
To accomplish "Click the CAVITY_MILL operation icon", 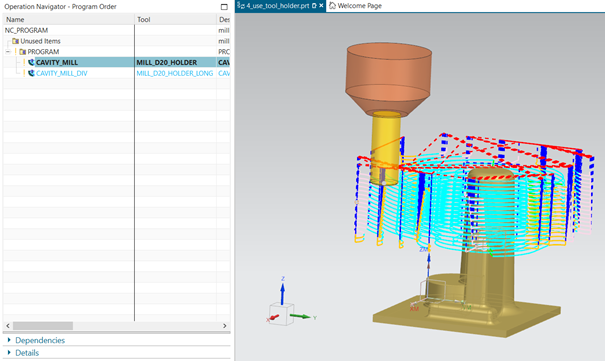I will coord(31,62).
